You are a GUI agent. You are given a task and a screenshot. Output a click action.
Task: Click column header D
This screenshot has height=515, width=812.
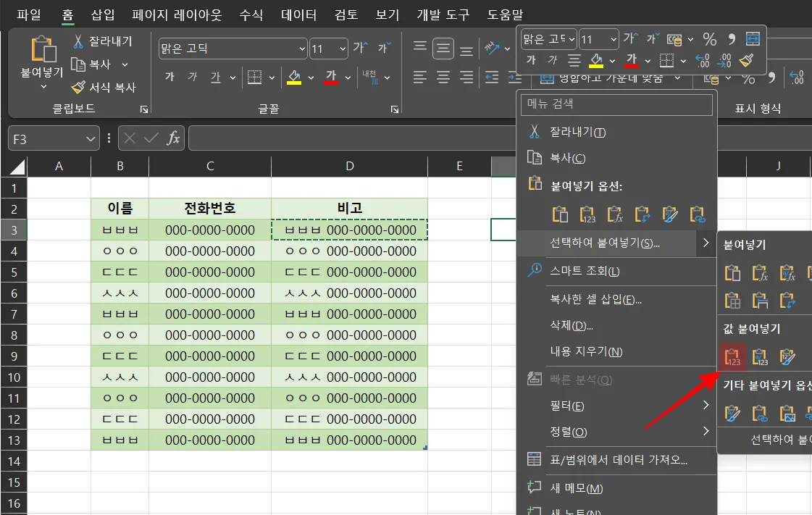[x=350, y=166]
